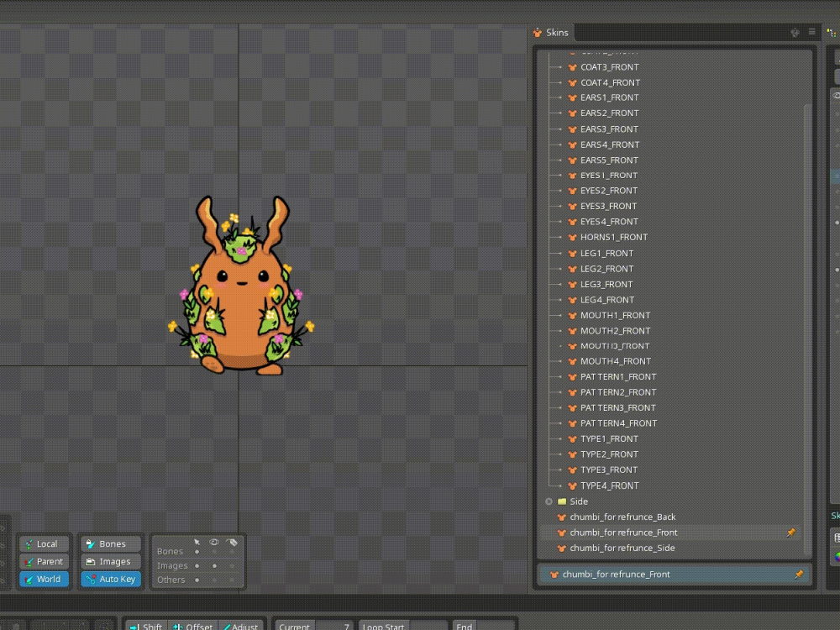Click the Offset timeline button

[192, 625]
